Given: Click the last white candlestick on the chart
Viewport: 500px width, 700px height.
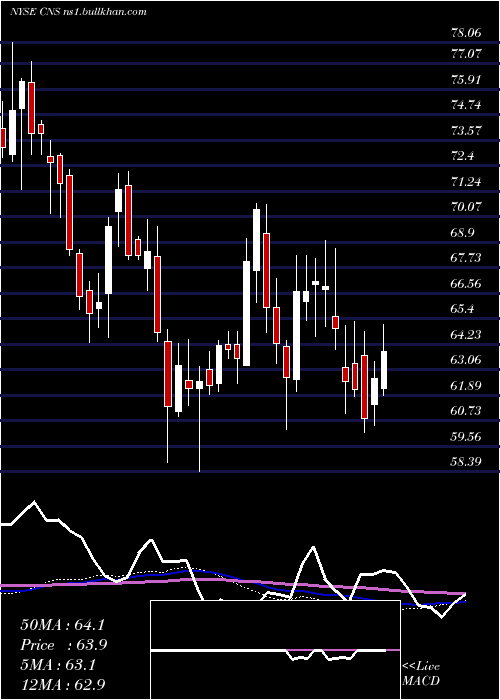Looking at the screenshot, I should 384,370.
